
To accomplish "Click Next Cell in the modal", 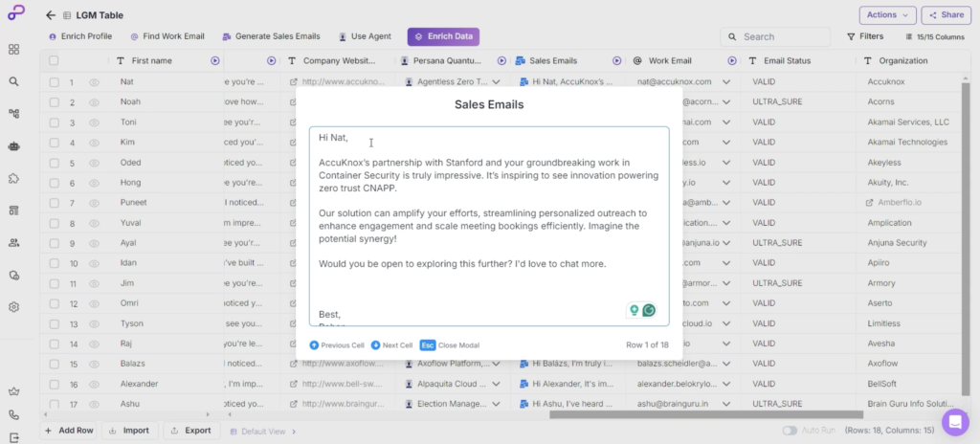I will click(x=391, y=344).
